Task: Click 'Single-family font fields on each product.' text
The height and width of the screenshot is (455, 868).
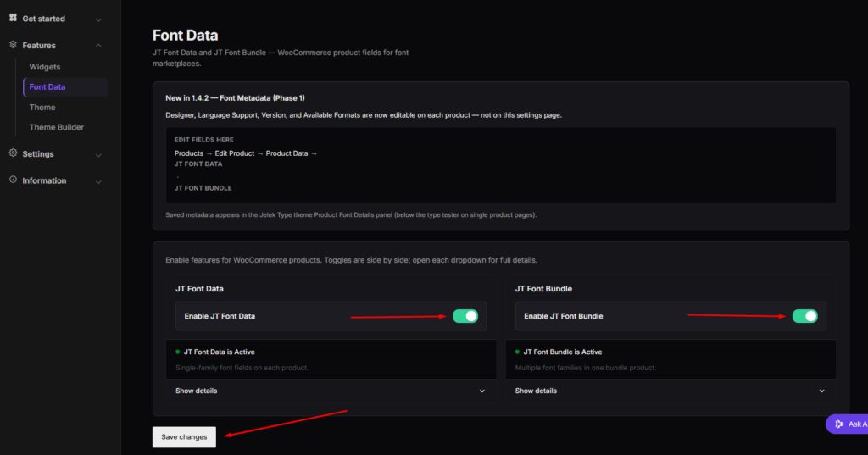Action: [242, 368]
